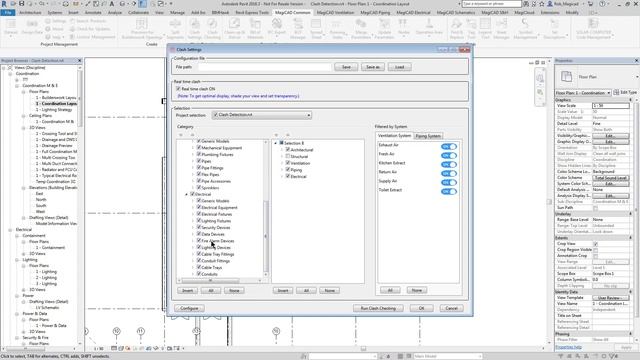Click the Sheet Manager ribbon icon
This screenshot has width=640, height=360.
pos(501,28)
